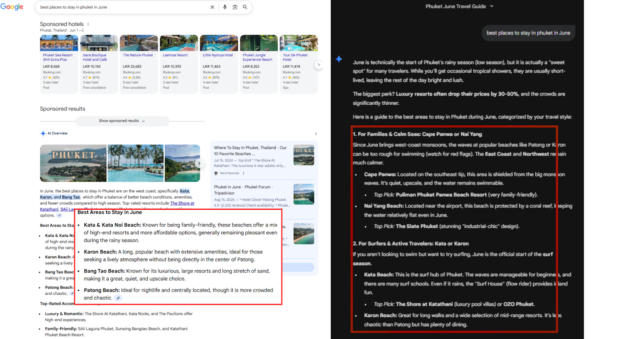Click 'Pullman Phuket Panwa Beach Resort' text
Viewport: 644px width, 339px height.
(441, 195)
